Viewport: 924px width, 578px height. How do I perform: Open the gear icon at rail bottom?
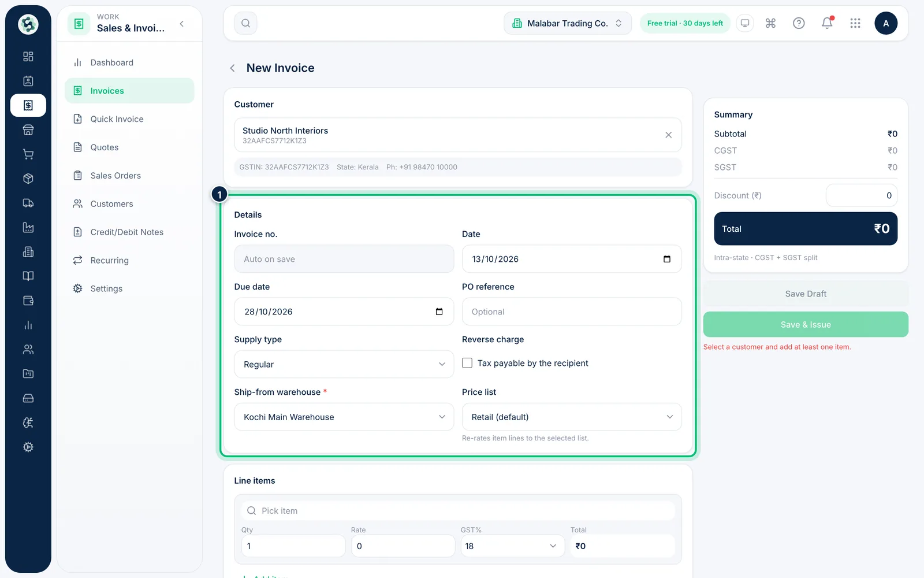(x=28, y=447)
